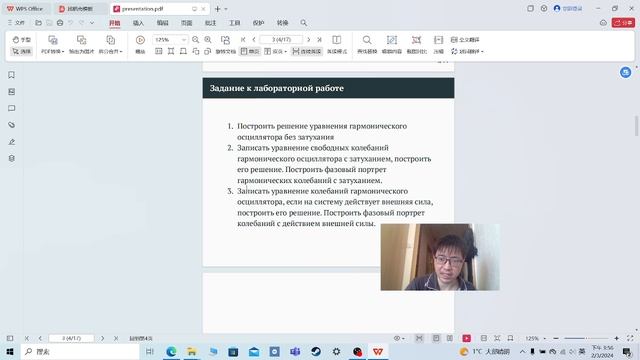
Task: Click the fit width icon
Action: pyautogui.click(x=171, y=51)
